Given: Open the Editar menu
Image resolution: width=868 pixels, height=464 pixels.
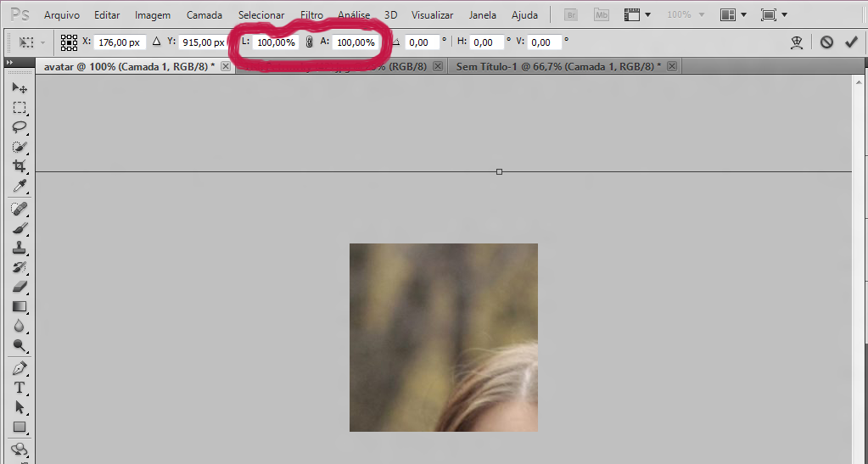Looking at the screenshot, I should tap(107, 15).
